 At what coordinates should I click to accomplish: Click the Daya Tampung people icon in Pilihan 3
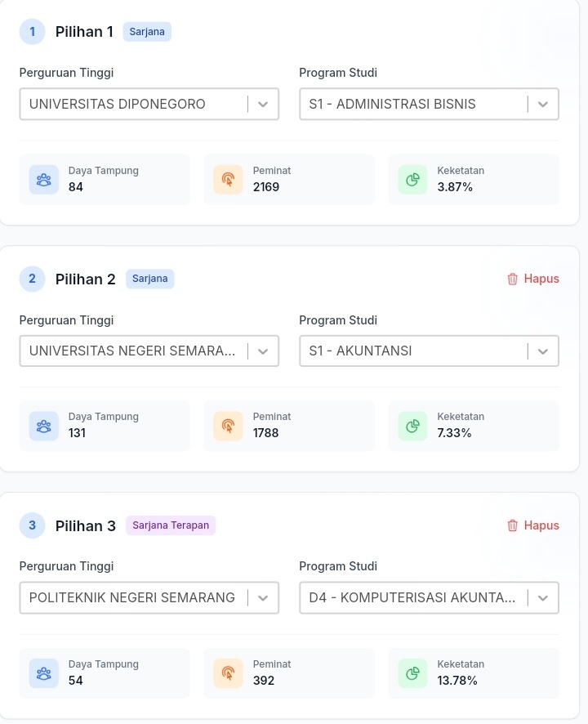tap(44, 673)
